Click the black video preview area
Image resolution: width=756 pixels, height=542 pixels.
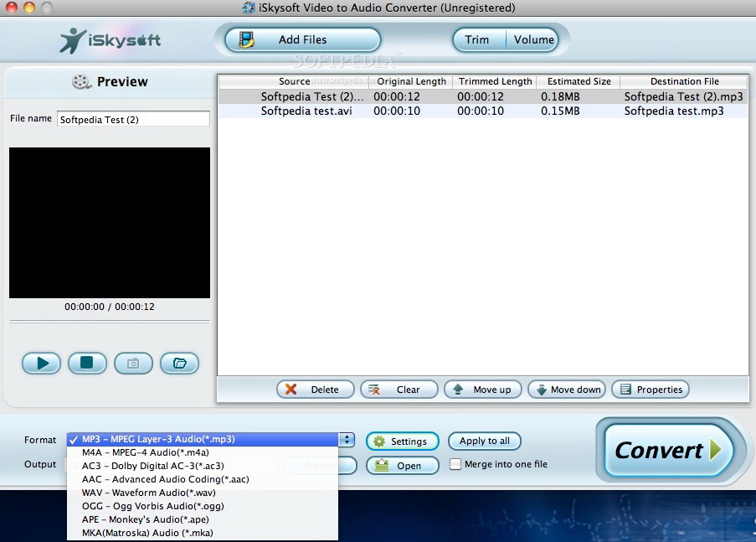[110, 223]
